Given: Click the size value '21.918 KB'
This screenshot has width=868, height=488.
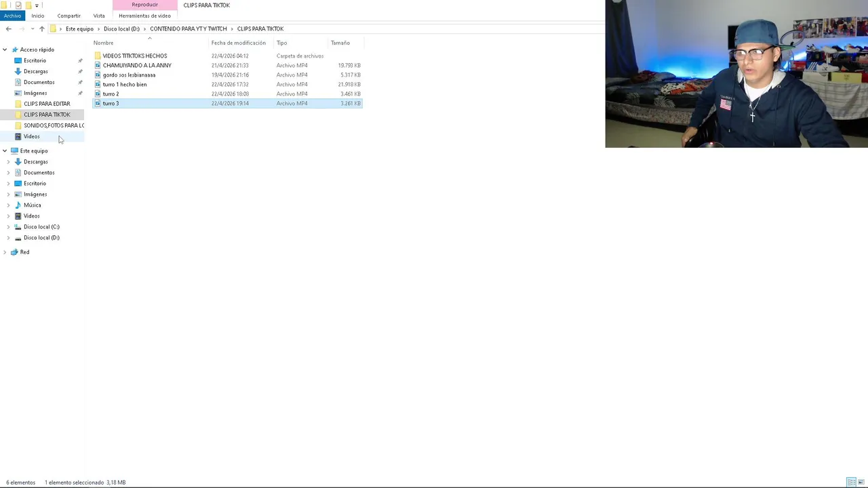Looking at the screenshot, I should tap(349, 84).
